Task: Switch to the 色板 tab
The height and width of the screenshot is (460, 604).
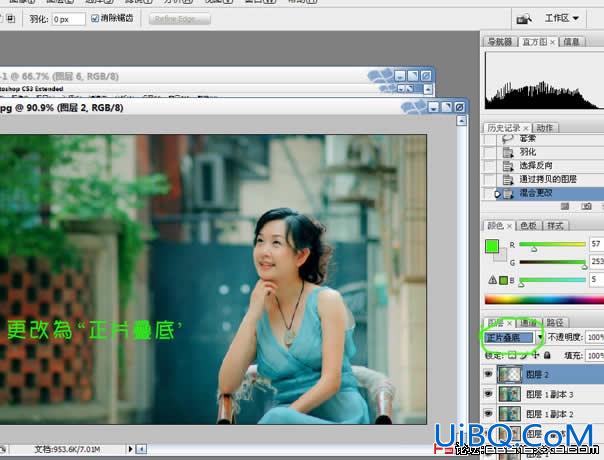Action: [528, 226]
